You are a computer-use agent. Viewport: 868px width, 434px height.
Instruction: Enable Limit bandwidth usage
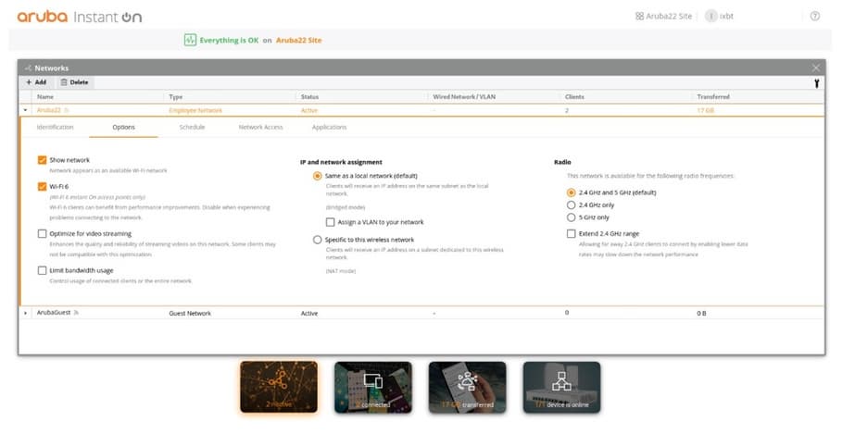pyautogui.click(x=42, y=270)
